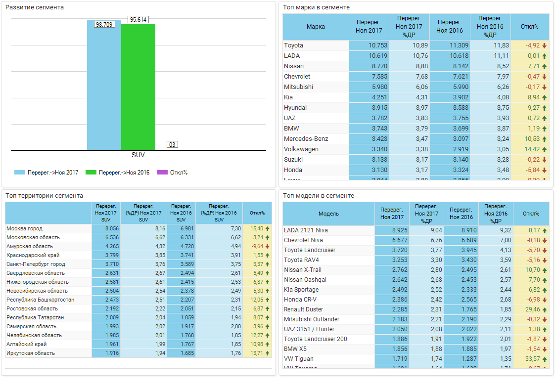Select the Suzuki brand name
The width and height of the screenshot is (555, 392).
pos(293,160)
